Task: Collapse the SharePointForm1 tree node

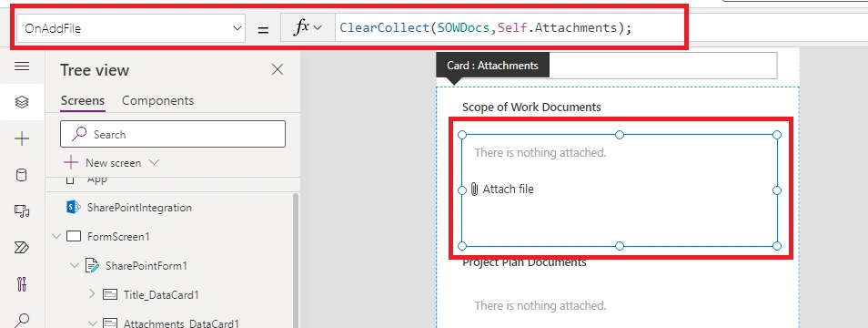Action: [x=75, y=266]
